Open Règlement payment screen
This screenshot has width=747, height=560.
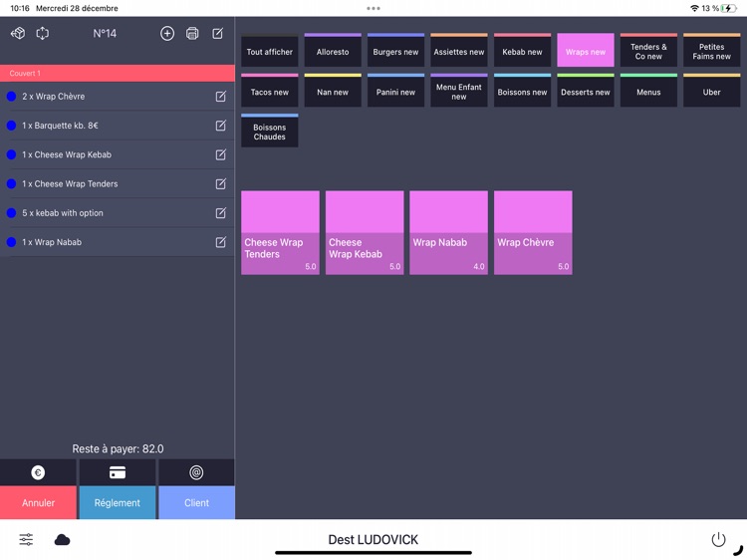[118, 502]
